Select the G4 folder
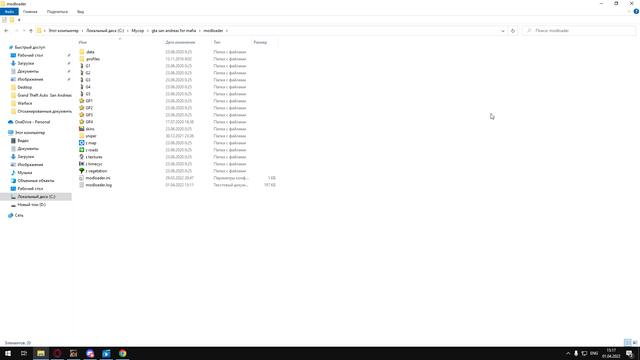 coord(88,87)
